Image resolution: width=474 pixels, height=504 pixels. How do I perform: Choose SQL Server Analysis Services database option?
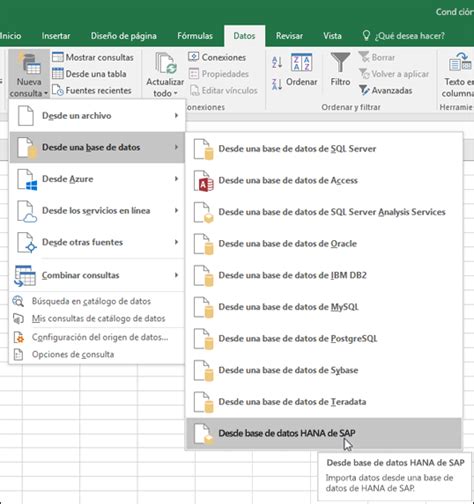(x=324, y=212)
